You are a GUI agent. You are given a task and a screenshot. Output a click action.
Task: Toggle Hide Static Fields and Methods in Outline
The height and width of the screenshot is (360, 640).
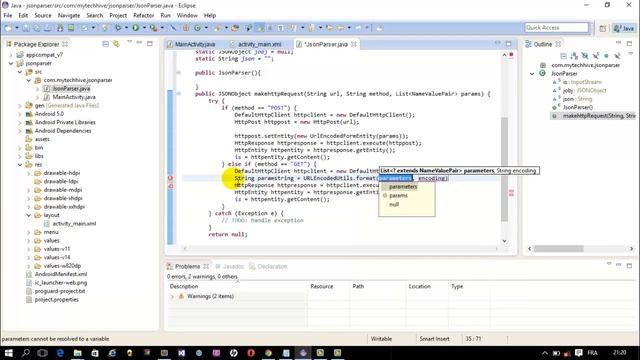point(596,56)
